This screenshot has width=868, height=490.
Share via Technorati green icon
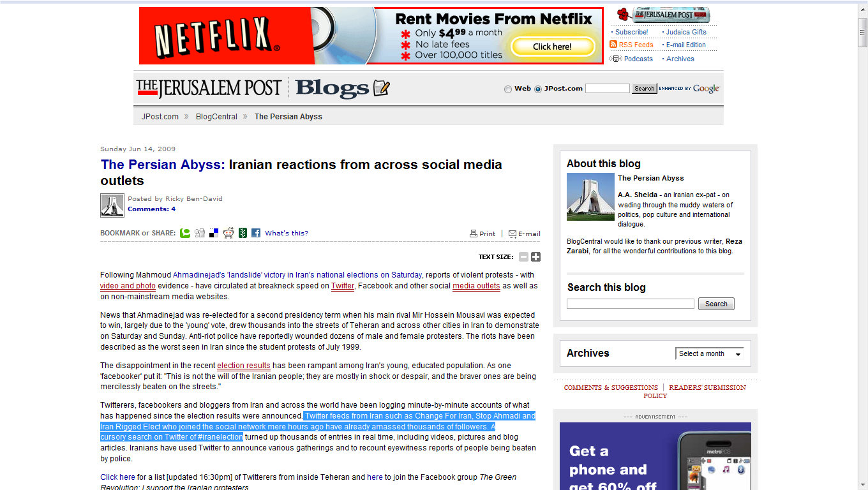pyautogui.click(x=185, y=233)
